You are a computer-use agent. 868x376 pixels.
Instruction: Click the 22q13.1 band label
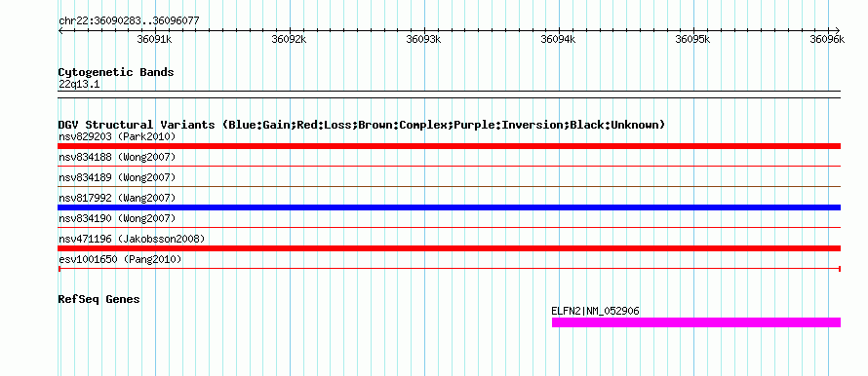tap(79, 85)
